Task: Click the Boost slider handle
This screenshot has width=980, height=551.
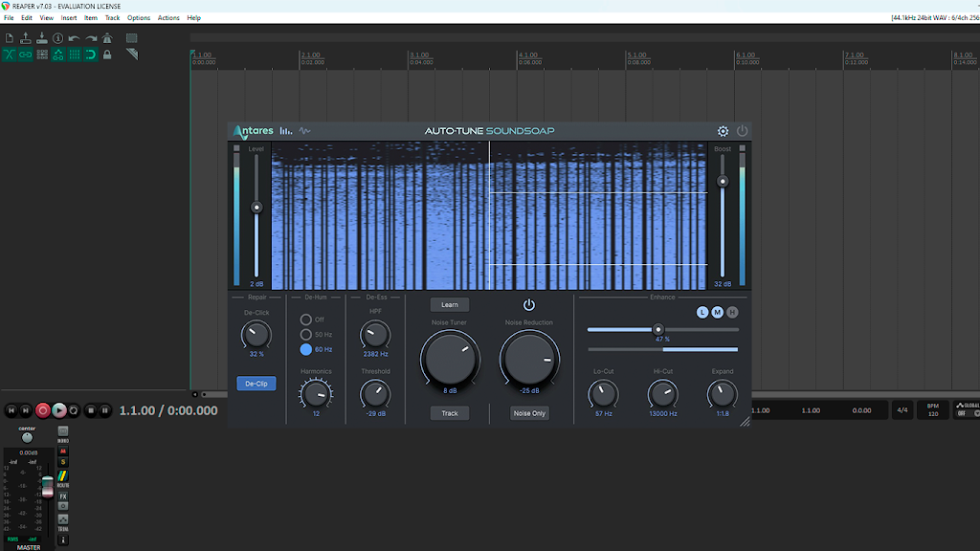Action: coord(723,182)
